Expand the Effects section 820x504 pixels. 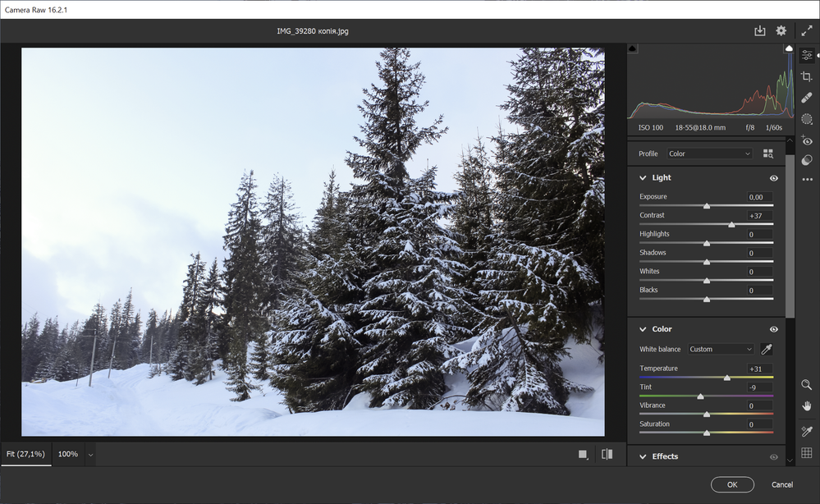pyautogui.click(x=643, y=457)
